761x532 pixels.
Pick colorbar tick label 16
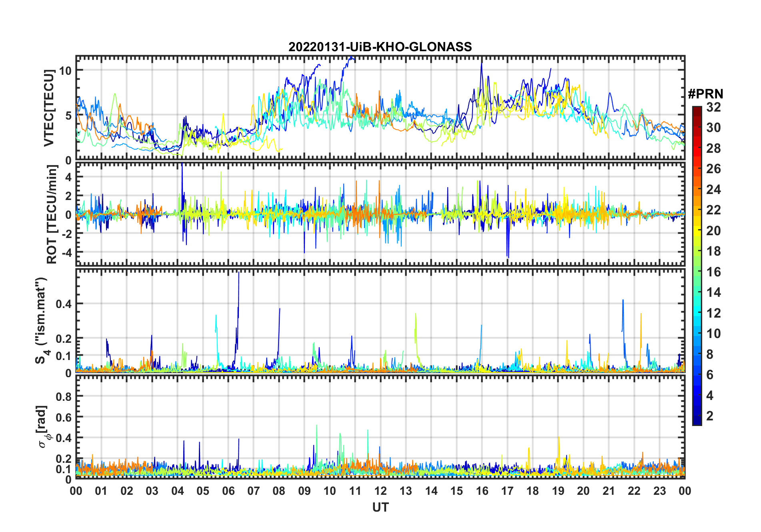click(x=713, y=272)
